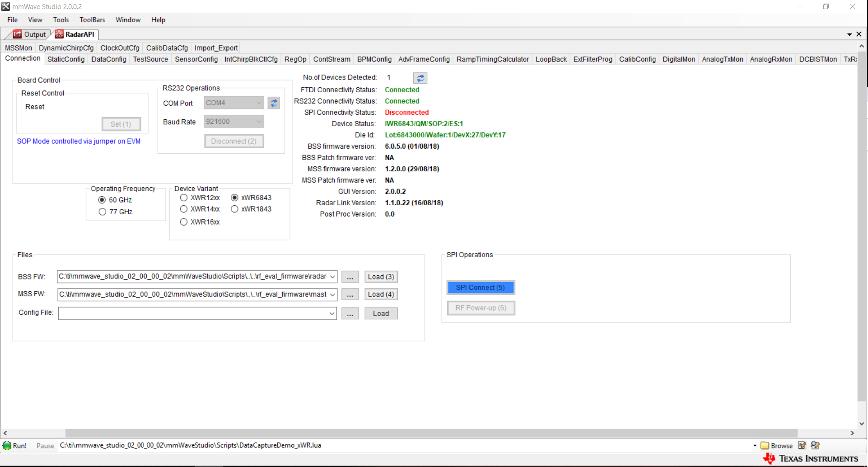868x467 pixels.
Task: Close the docked panel with X
Action: 859,34
